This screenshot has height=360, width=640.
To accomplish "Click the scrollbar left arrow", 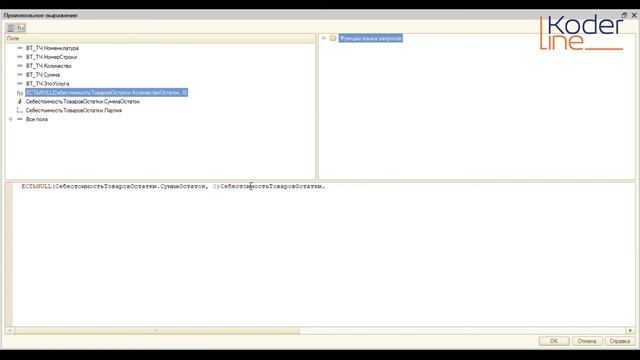I will tap(10, 331).
